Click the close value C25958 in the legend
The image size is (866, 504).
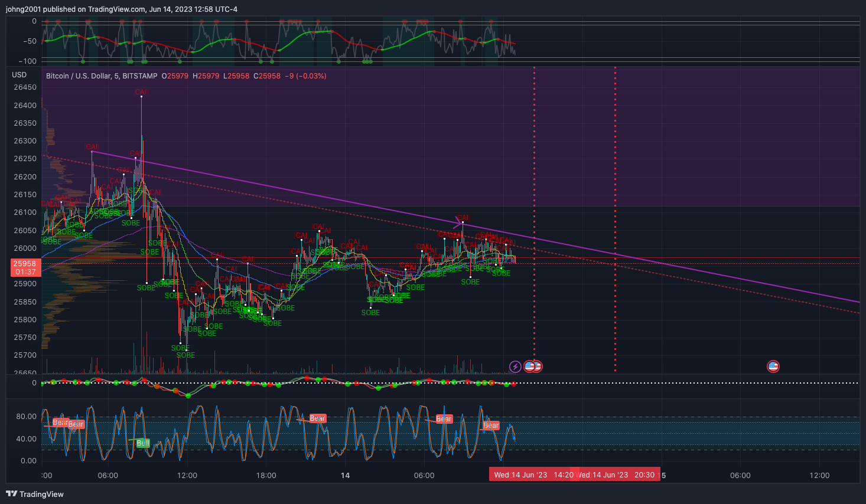tap(267, 76)
